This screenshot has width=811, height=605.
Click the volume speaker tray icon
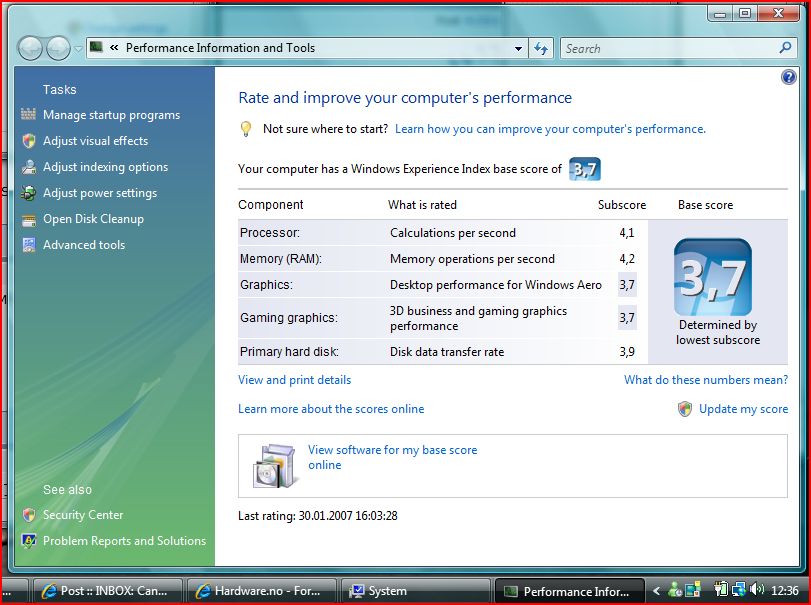coord(757,589)
